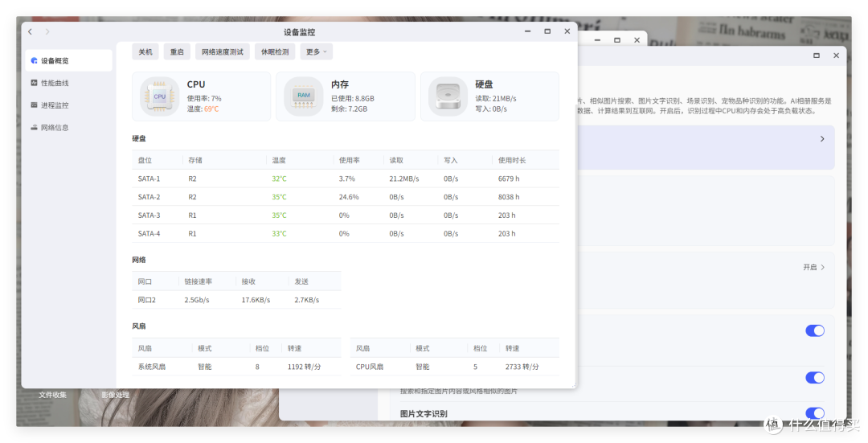Click the 关机 button
The height and width of the screenshot is (443, 868).
click(x=145, y=51)
